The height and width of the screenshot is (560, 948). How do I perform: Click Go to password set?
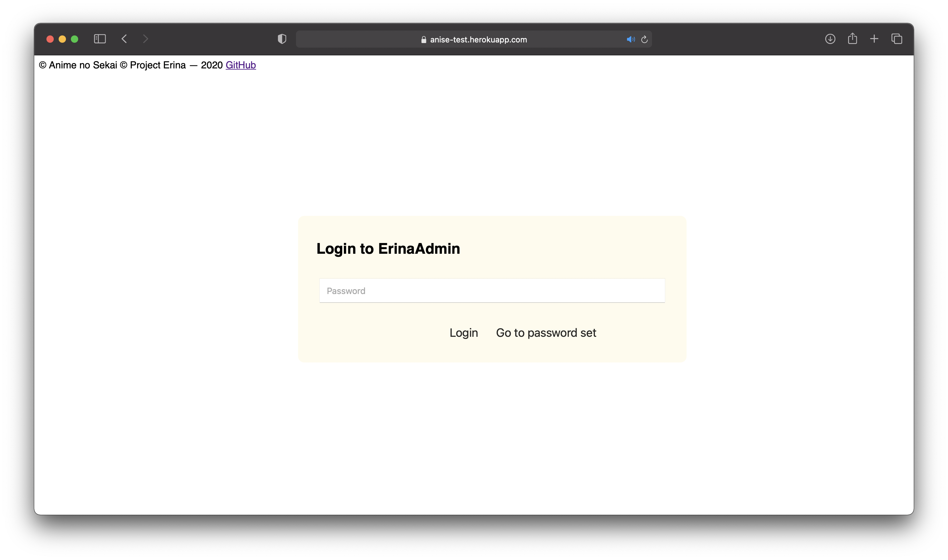point(546,333)
